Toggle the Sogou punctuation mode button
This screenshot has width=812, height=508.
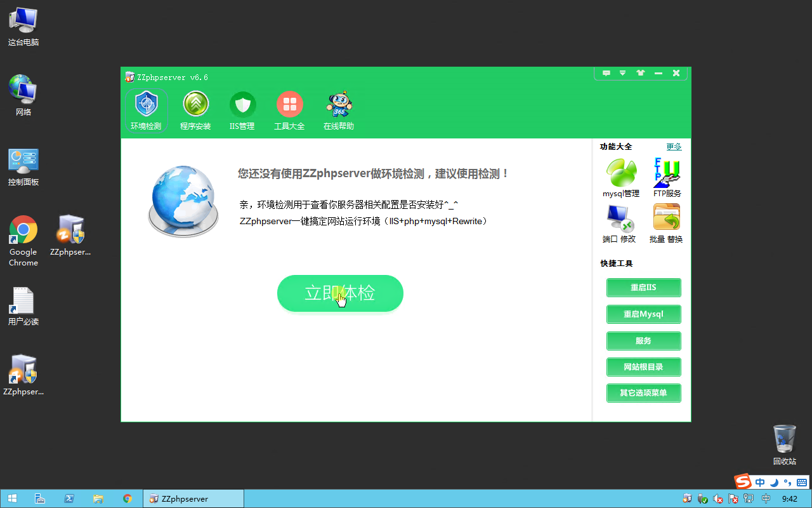[x=787, y=483]
